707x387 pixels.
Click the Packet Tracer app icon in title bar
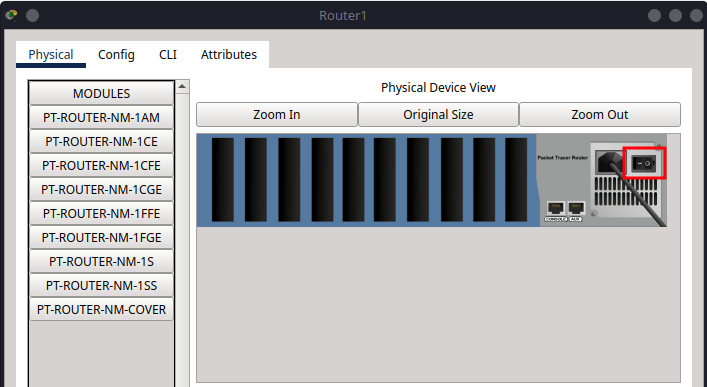11,16
